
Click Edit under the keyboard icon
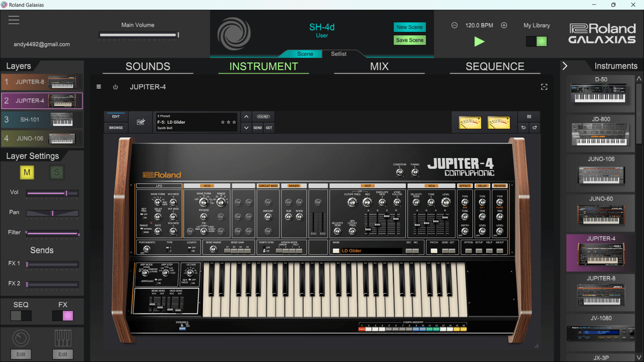(63, 354)
